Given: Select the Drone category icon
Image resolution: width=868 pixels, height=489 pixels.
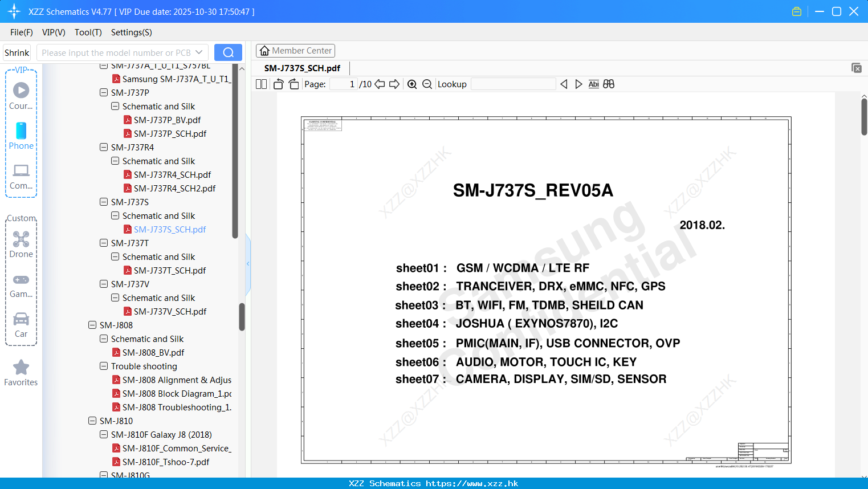Looking at the screenshot, I should (x=21, y=244).
